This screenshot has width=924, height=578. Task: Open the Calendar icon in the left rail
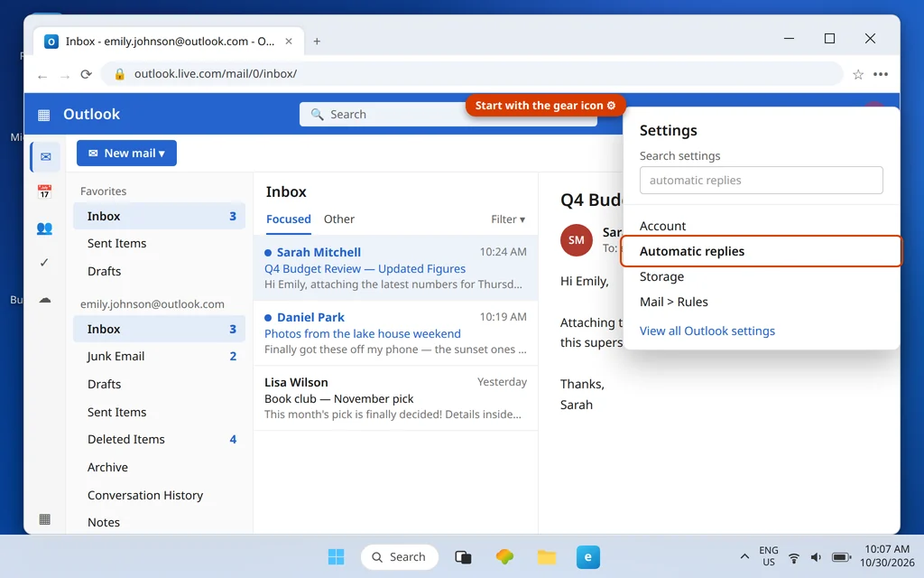click(44, 191)
